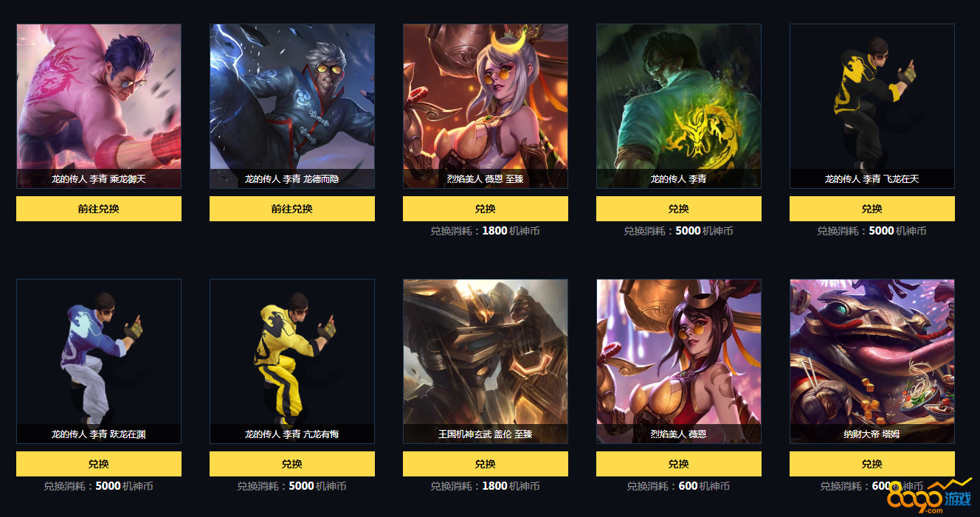Image resolution: width=980 pixels, height=517 pixels.
Task: Click 兑换 below 亢龙有悔
Action: (x=292, y=464)
